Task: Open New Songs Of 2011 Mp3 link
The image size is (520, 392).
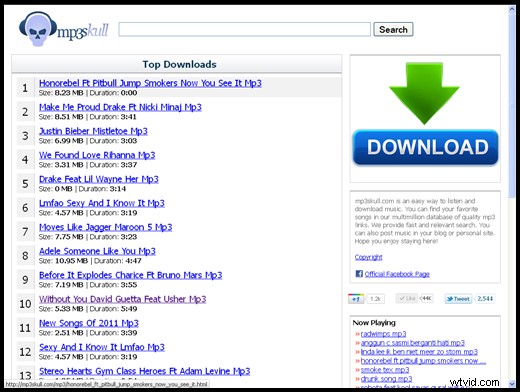Action: point(89,323)
